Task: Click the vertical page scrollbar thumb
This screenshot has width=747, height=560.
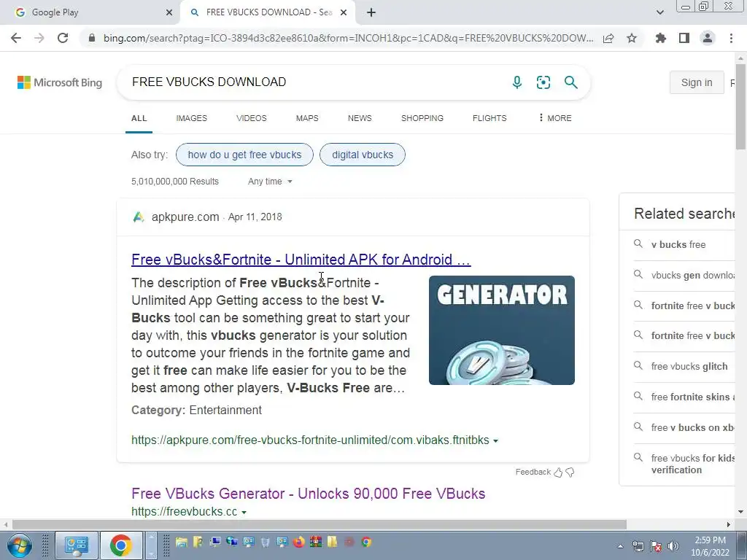Action: click(x=741, y=107)
